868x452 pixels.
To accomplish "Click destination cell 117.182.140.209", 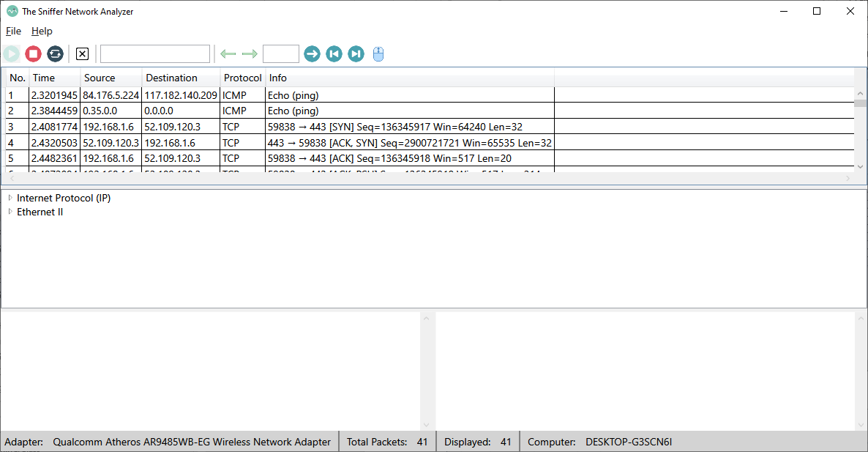I will 181,95.
